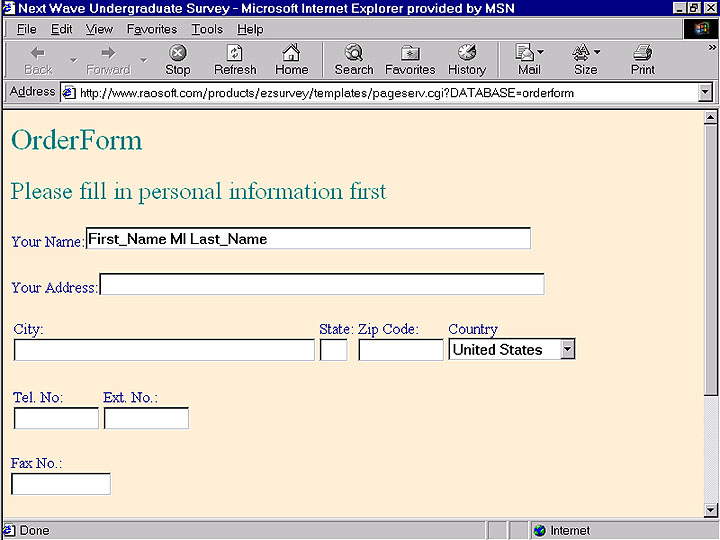Print the page using Print icon
The height and width of the screenshot is (540, 720).
point(642,61)
